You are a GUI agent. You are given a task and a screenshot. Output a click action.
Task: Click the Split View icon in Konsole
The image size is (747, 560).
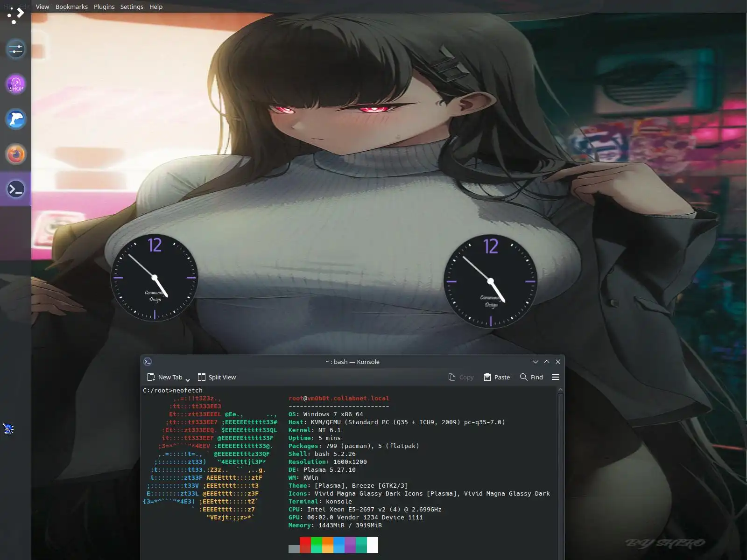[202, 377]
